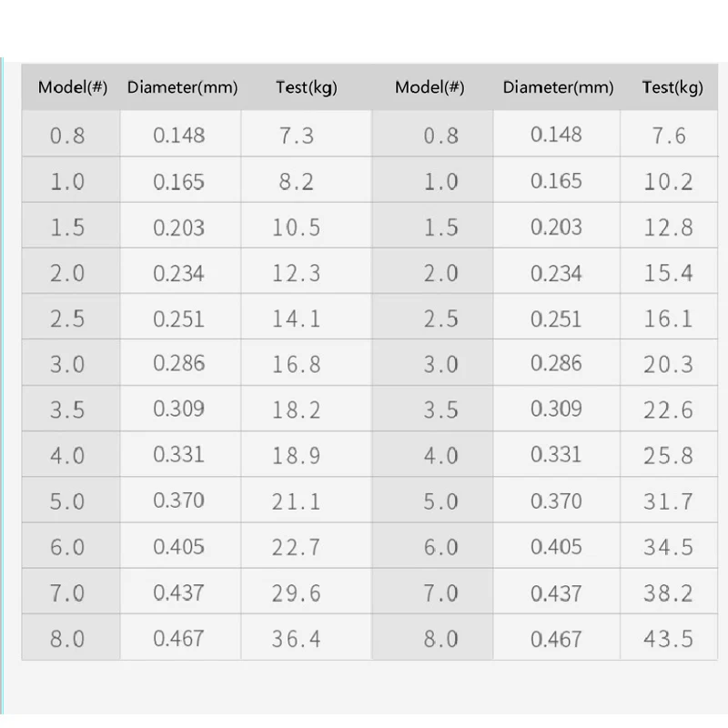Viewport: 728px width, 728px height.
Task: Click the 14.1 test cell
Action: point(297,318)
